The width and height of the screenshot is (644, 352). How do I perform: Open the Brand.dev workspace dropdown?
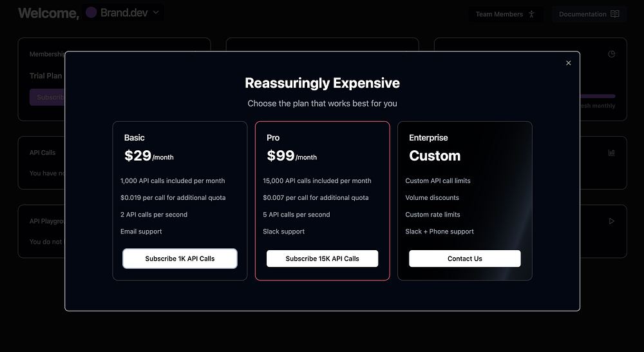tap(155, 13)
